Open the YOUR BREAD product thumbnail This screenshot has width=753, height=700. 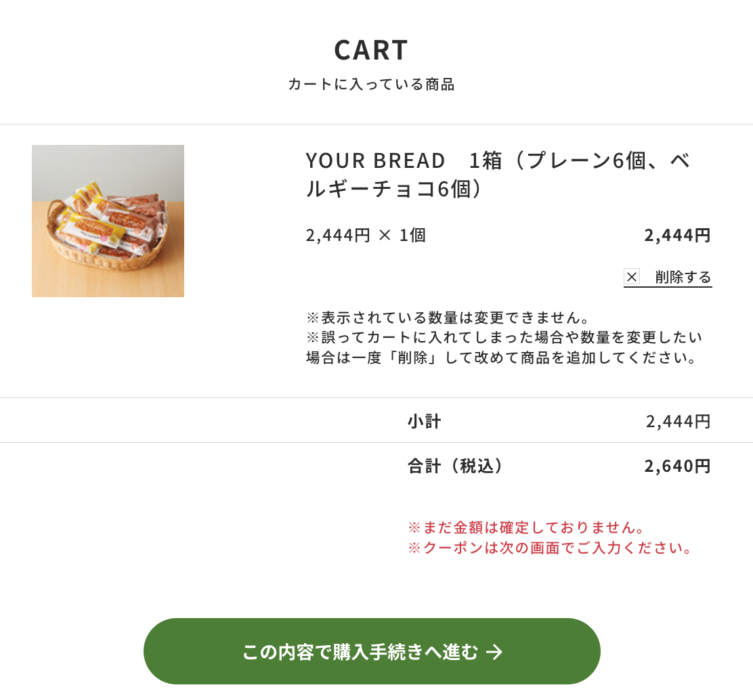pos(108,221)
